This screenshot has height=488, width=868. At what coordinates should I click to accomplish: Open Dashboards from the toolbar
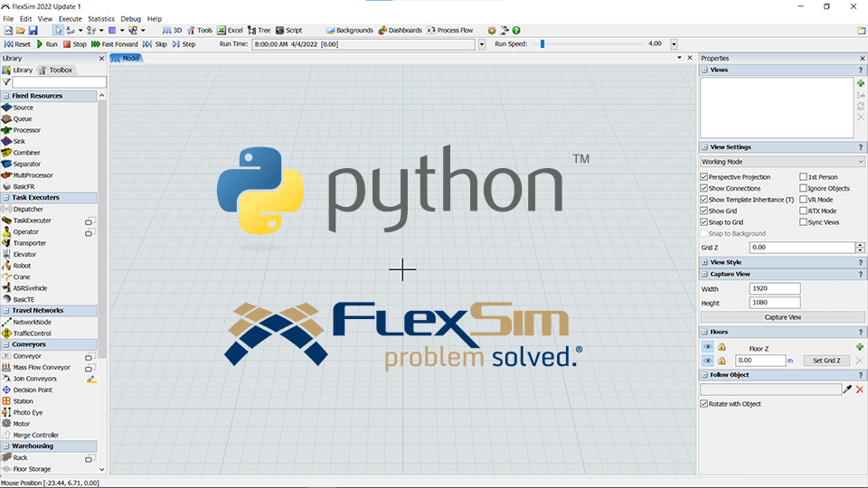[x=400, y=31]
